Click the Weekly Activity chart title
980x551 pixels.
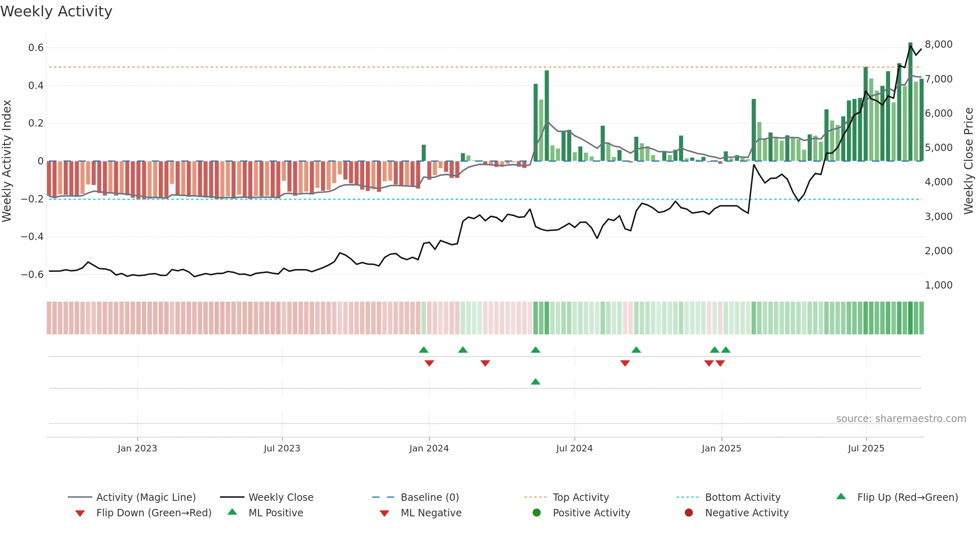pos(56,11)
